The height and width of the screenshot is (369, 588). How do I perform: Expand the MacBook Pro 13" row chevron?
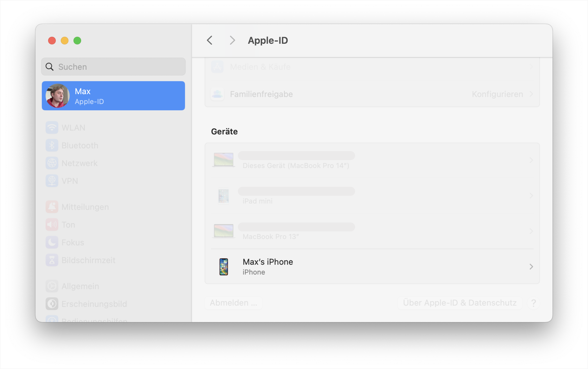coord(531,231)
